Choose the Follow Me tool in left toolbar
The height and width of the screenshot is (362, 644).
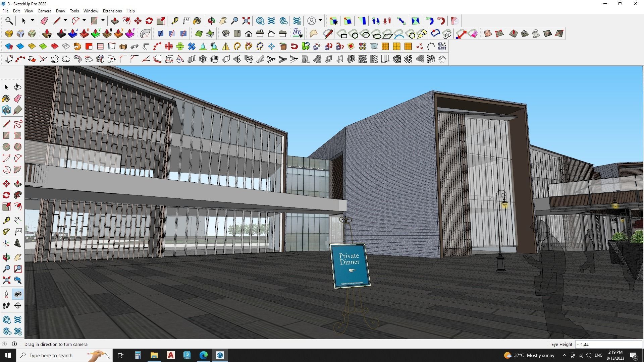coord(18,195)
